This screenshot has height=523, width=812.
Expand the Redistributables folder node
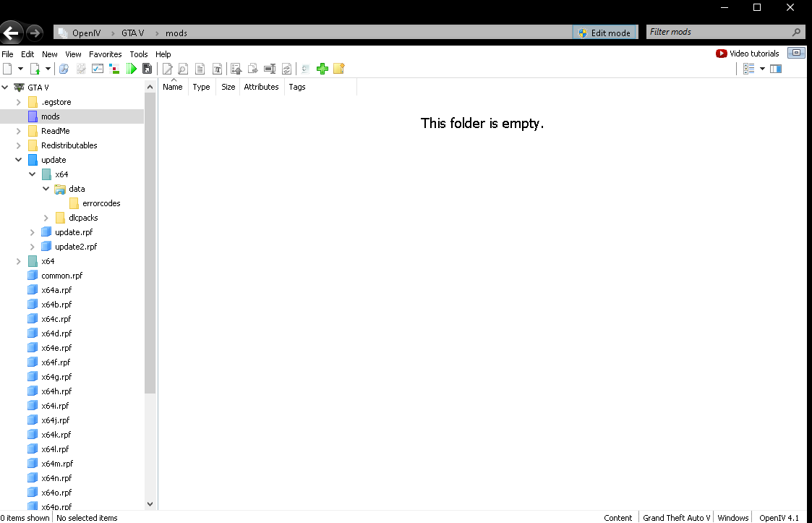click(19, 145)
